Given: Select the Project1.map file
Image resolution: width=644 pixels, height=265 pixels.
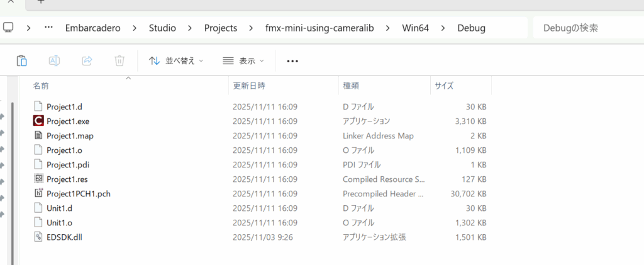Looking at the screenshot, I should [70, 135].
